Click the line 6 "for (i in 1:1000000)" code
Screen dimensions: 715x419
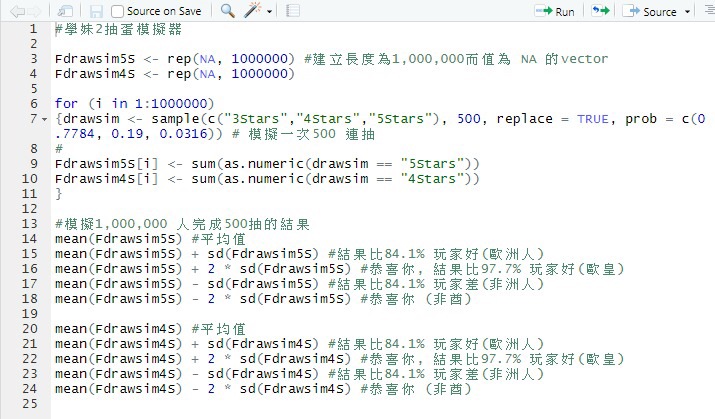(135, 103)
